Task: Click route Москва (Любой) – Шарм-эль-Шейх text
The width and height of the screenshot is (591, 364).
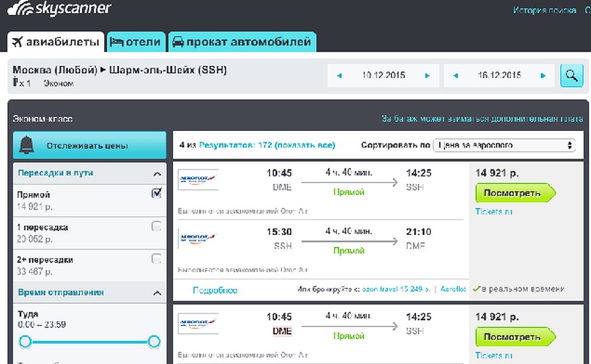Action: [119, 70]
